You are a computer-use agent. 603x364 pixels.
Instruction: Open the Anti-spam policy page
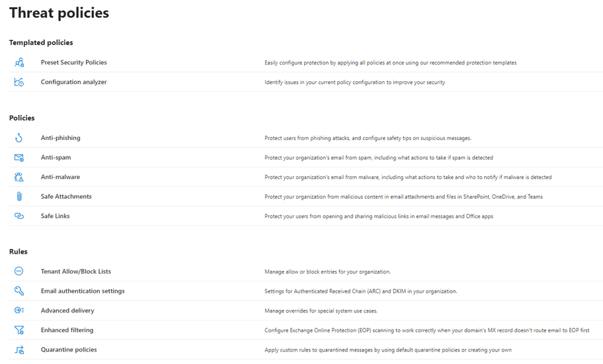(x=56, y=157)
